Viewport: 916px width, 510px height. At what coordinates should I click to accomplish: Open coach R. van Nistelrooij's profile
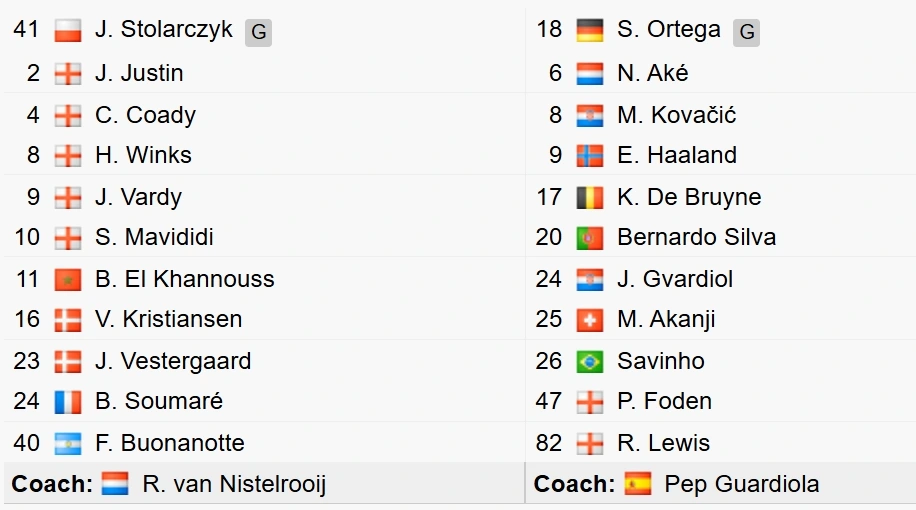pyautogui.click(x=234, y=484)
